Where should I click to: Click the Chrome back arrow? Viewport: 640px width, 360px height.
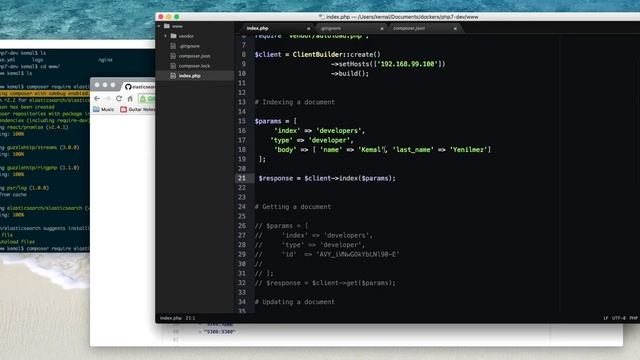(x=97, y=99)
